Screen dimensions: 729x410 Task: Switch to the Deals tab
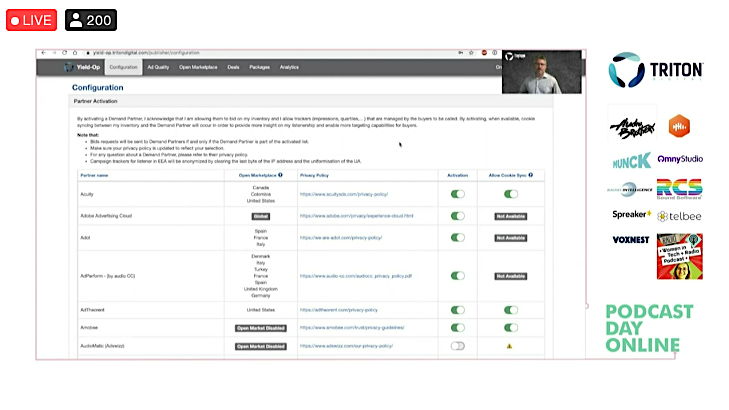pyautogui.click(x=233, y=67)
